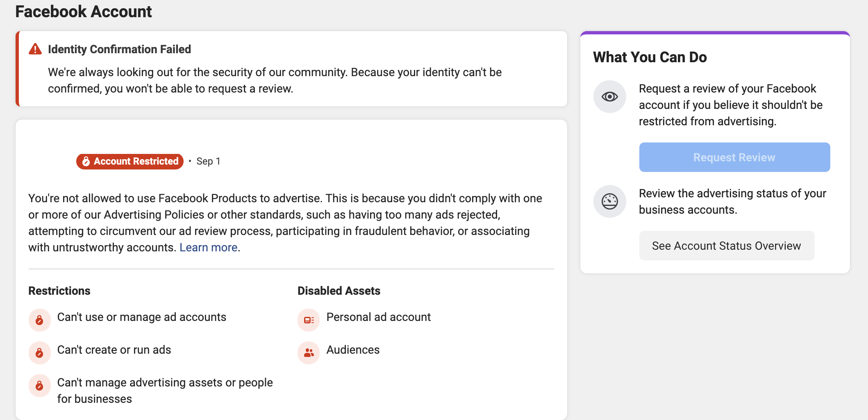Screen dimensions: 868x420
Task: Click lock icon next to Can't create or run ads
Action: click(40, 352)
